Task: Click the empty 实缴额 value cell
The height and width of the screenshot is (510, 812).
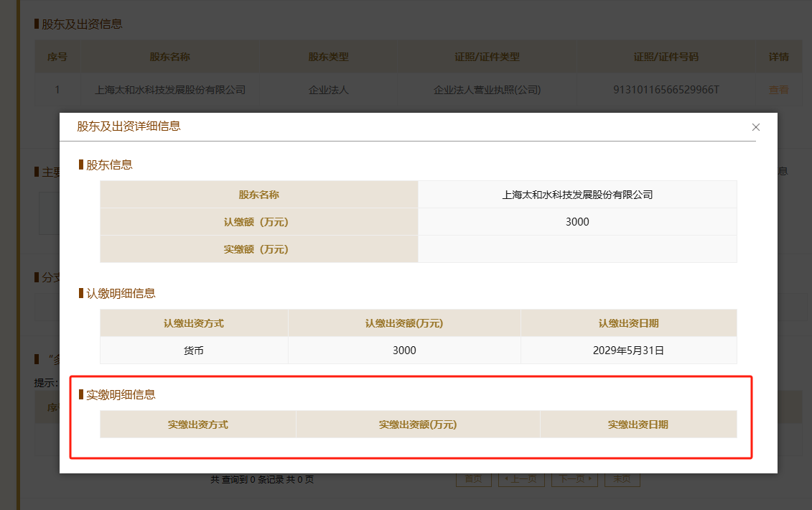Action: pyautogui.click(x=577, y=249)
